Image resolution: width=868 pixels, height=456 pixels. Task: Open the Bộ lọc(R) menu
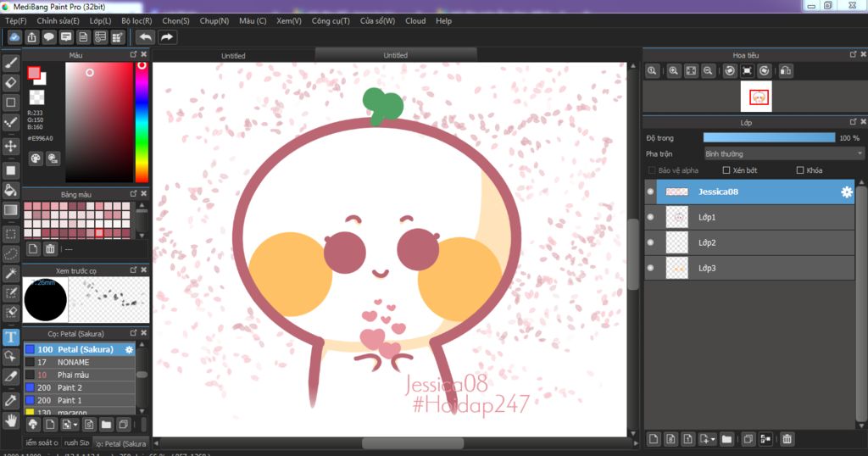point(136,20)
